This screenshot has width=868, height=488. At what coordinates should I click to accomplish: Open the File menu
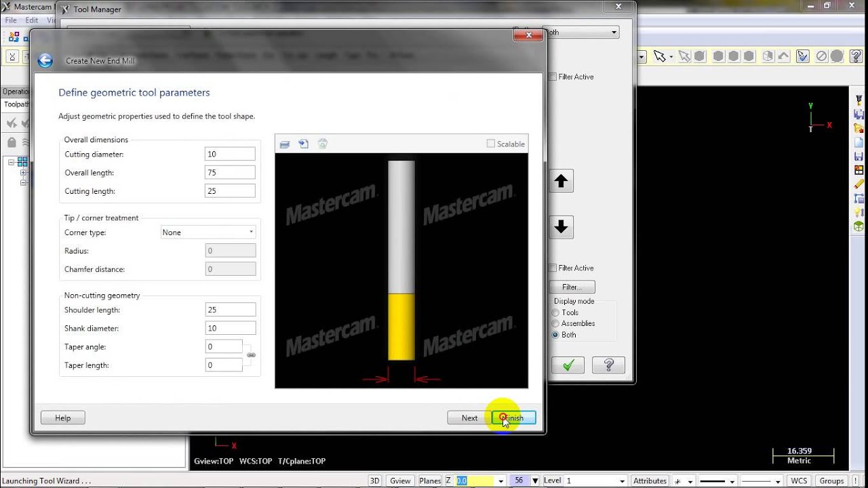pyautogui.click(x=11, y=20)
